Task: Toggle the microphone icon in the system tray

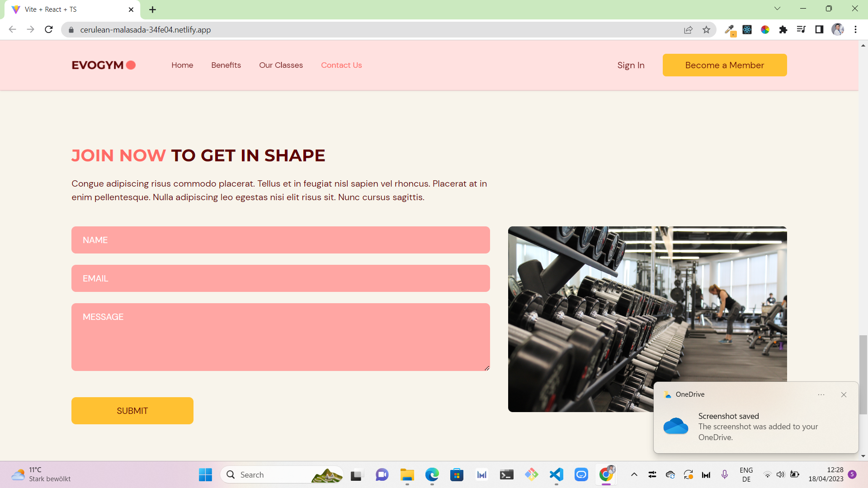Action: (725, 474)
